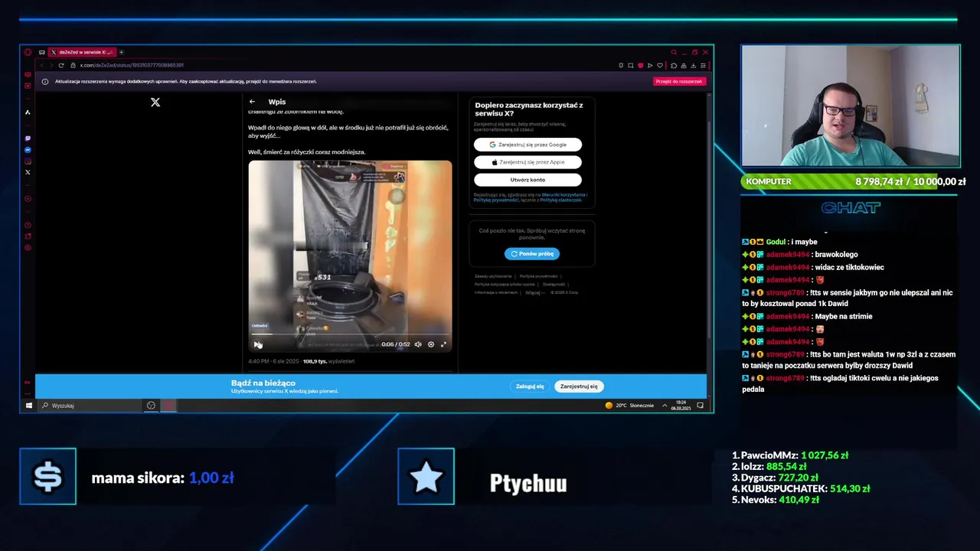Click the video play/pause control
Screen dimensions: 980x551
[258, 344]
